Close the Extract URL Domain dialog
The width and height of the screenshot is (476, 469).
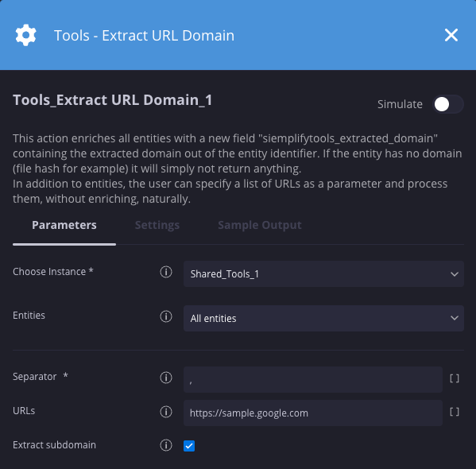point(451,35)
